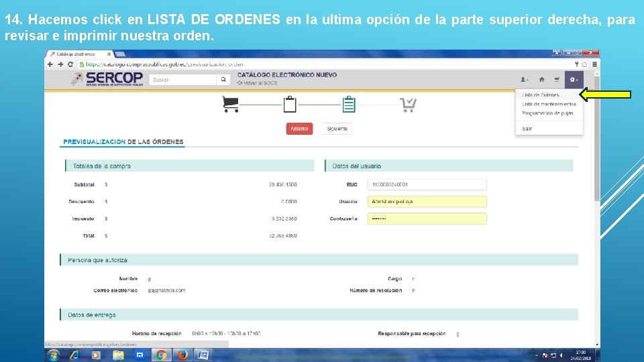The width and height of the screenshot is (644, 362).
Task: Click the PREVISUALIZACIÓN DE LAS ÓRDENES heading
Action: pyautogui.click(x=123, y=141)
